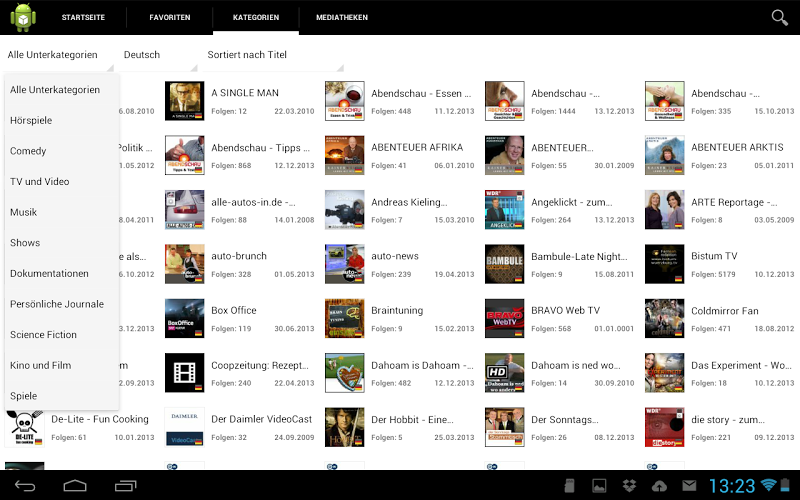Tap the Wi-Fi signal icon
The width and height of the screenshot is (800, 500).
click(x=768, y=486)
